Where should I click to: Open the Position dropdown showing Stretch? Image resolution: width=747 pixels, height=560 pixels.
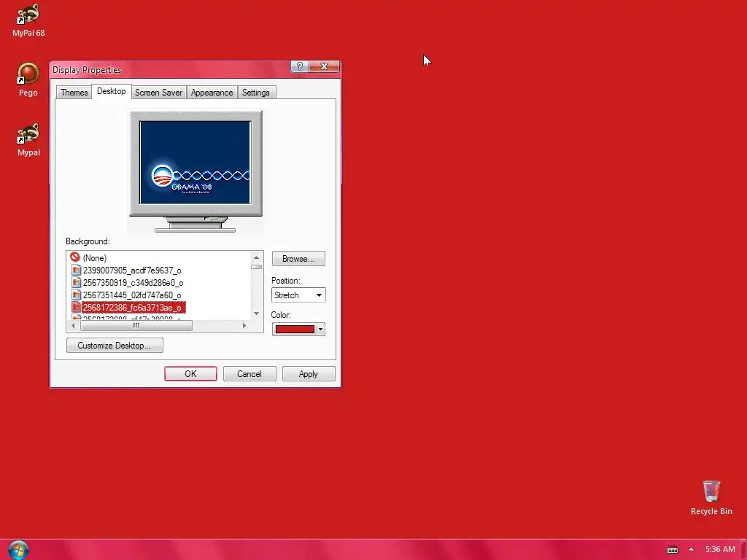click(298, 295)
